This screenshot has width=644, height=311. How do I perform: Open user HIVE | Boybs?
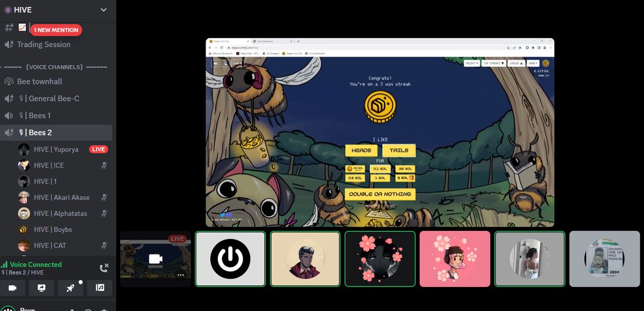[x=53, y=230]
